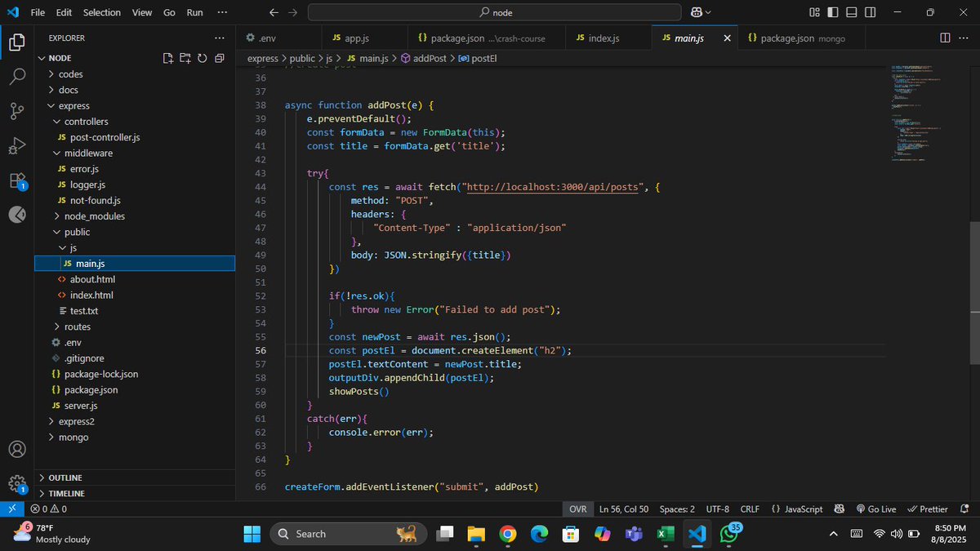Open the Go menu
Image resolution: width=980 pixels, height=551 pixels.
tap(169, 12)
